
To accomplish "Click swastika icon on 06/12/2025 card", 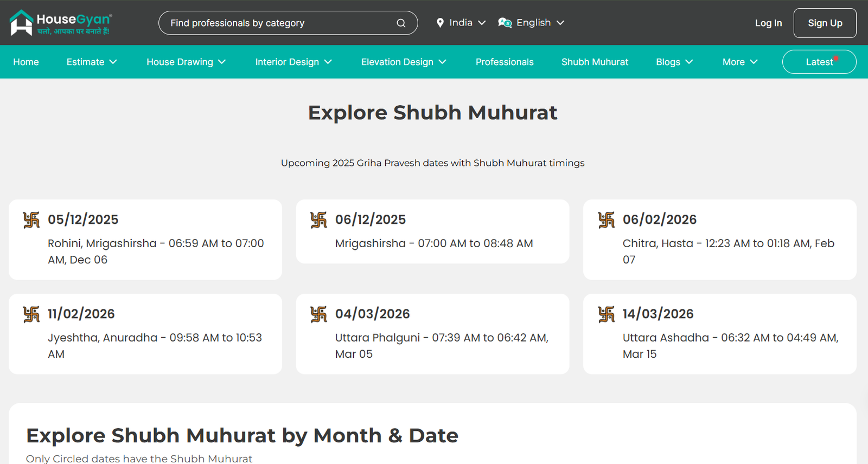I will click(x=319, y=220).
